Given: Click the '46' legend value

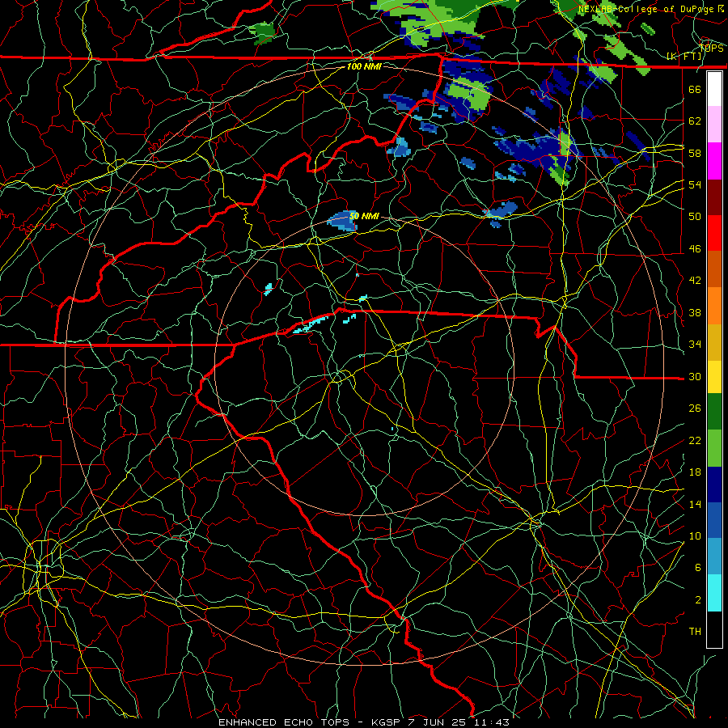Looking at the screenshot, I should 695,249.
